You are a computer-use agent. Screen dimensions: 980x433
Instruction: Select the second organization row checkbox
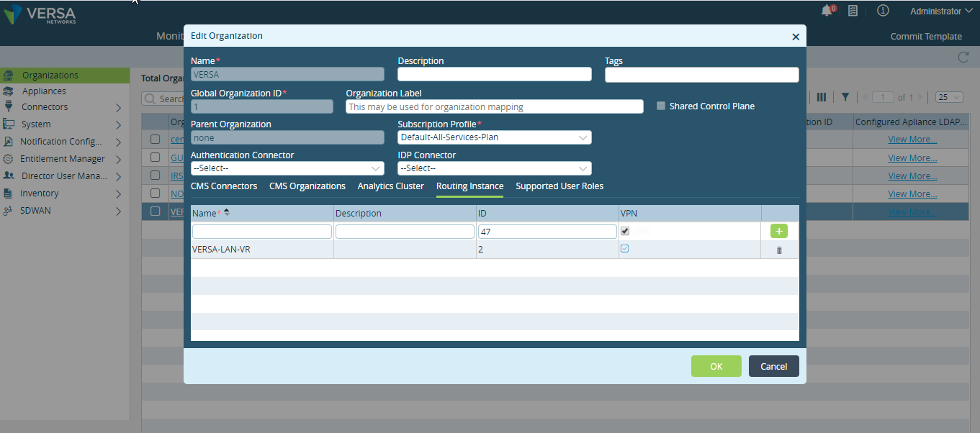click(155, 158)
